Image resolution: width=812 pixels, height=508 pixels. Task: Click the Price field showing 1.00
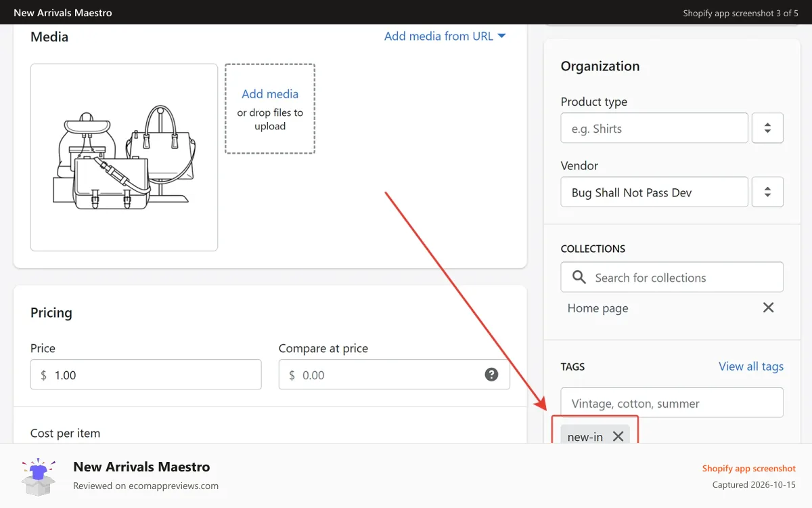[x=145, y=375]
